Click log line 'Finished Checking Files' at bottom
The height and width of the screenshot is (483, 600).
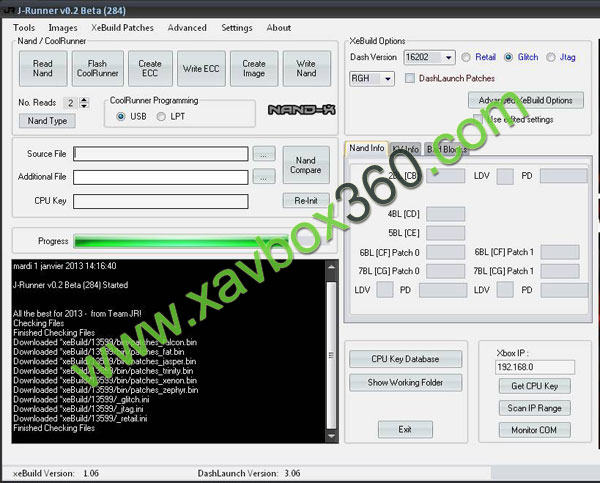(x=54, y=428)
